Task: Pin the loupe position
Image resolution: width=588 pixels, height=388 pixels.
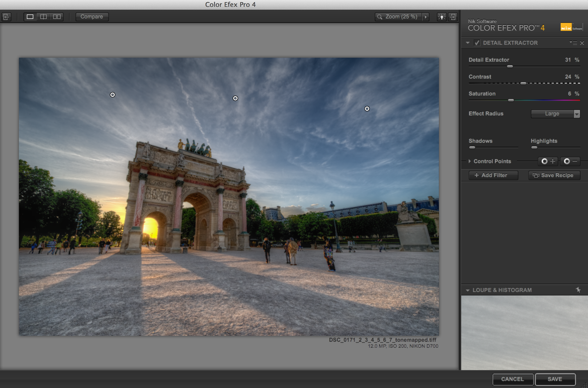Action: pos(578,290)
